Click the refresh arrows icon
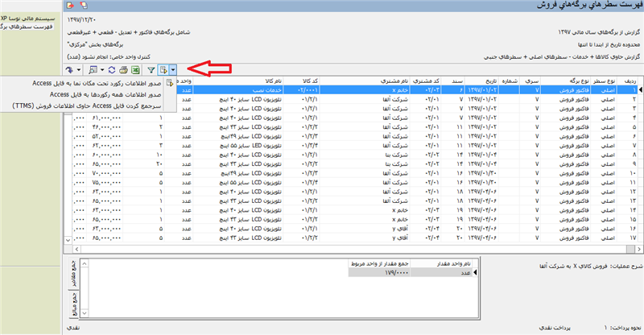The width and height of the screenshot is (644, 335). coord(110,72)
